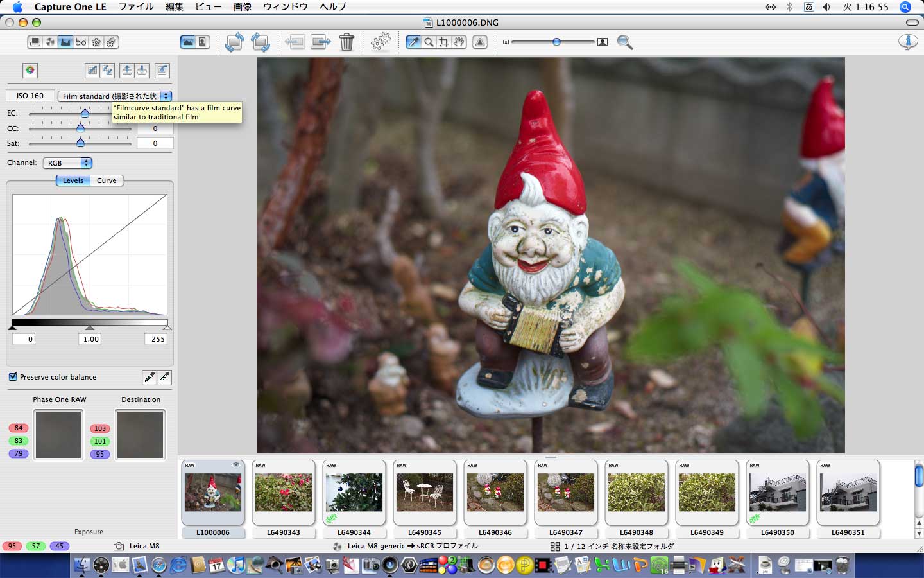Click the small image zoom-out icon

506,42
